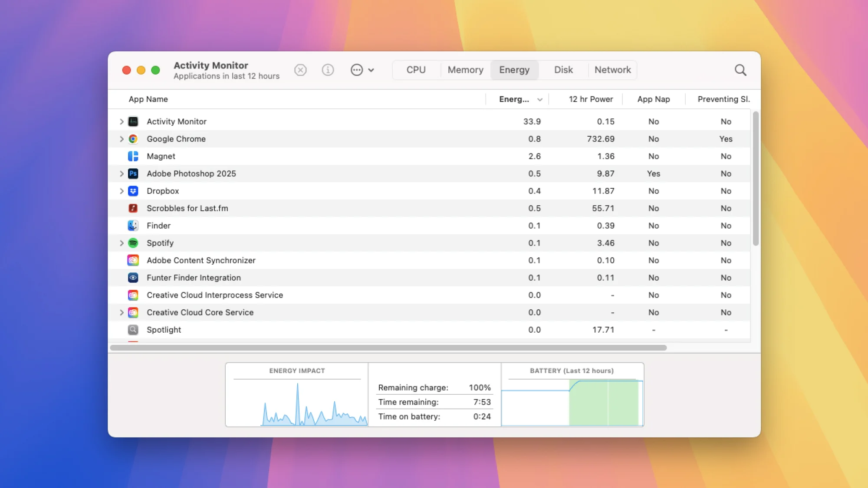Click the Scrobbles for Last.fm icon

(x=133, y=208)
